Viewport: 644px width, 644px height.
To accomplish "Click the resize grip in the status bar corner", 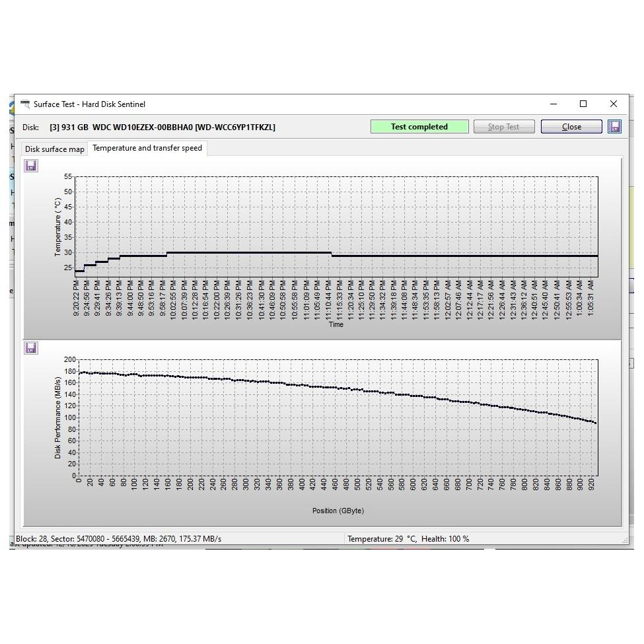I will tap(624, 540).
